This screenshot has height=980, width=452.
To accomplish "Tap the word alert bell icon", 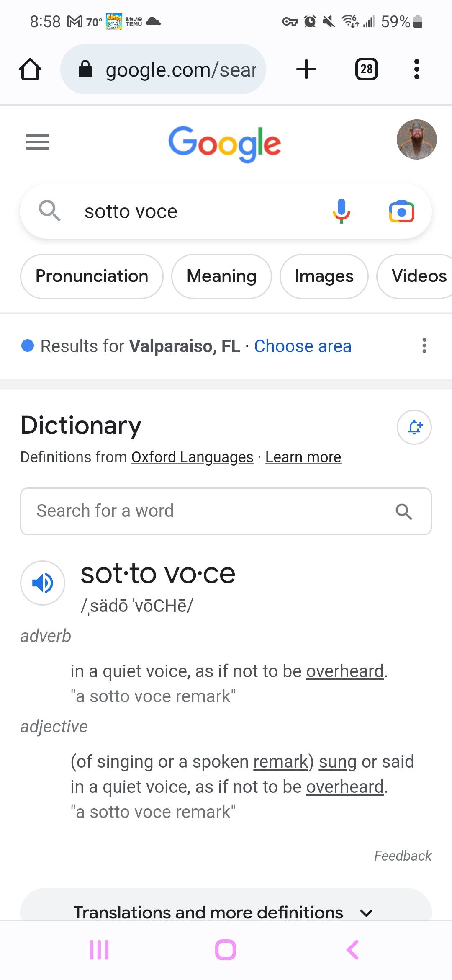I will point(414,427).
